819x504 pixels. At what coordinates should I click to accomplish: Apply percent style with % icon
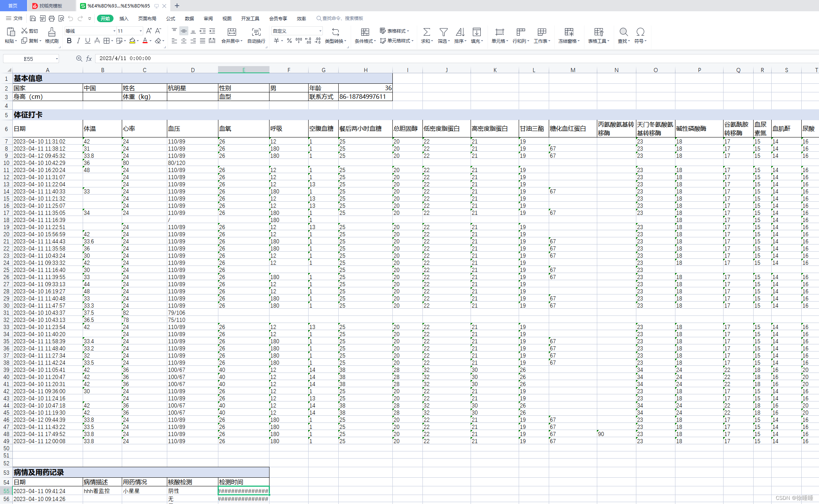click(289, 41)
